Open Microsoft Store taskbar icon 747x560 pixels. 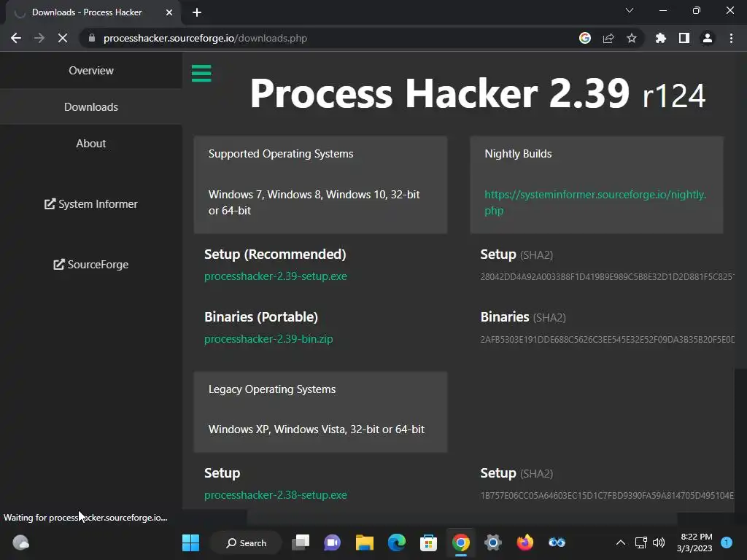pos(428,542)
